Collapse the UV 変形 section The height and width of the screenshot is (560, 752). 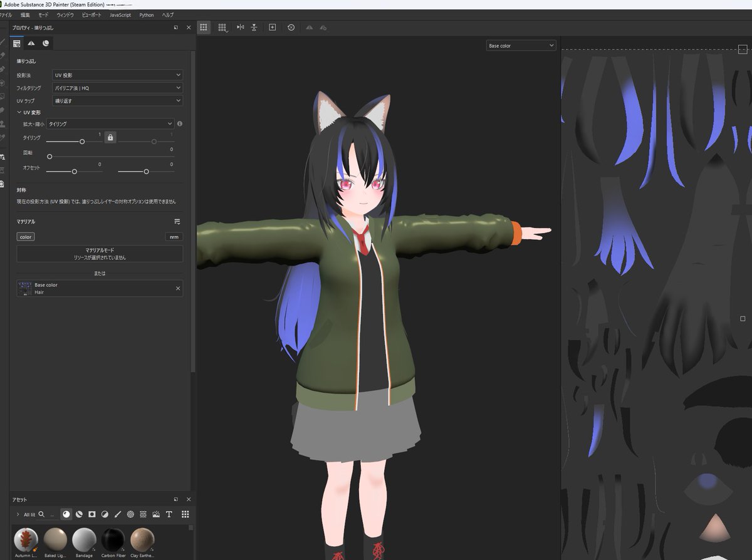coord(20,112)
